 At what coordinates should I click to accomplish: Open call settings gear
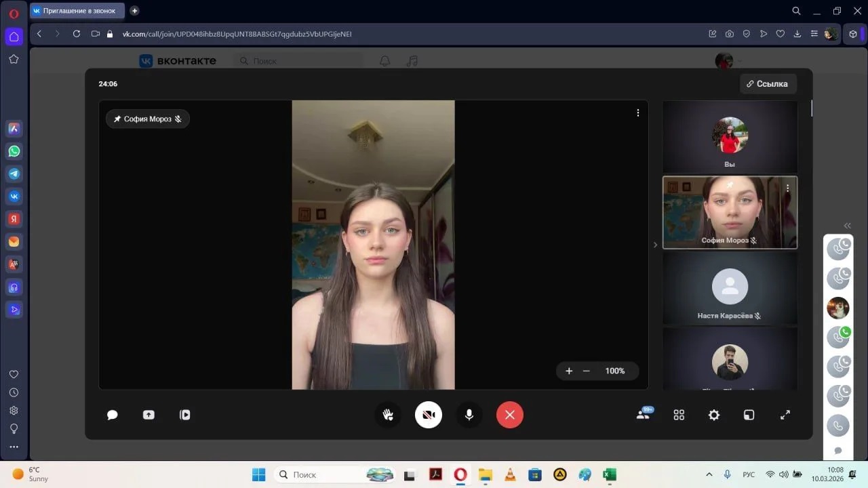pyautogui.click(x=714, y=415)
